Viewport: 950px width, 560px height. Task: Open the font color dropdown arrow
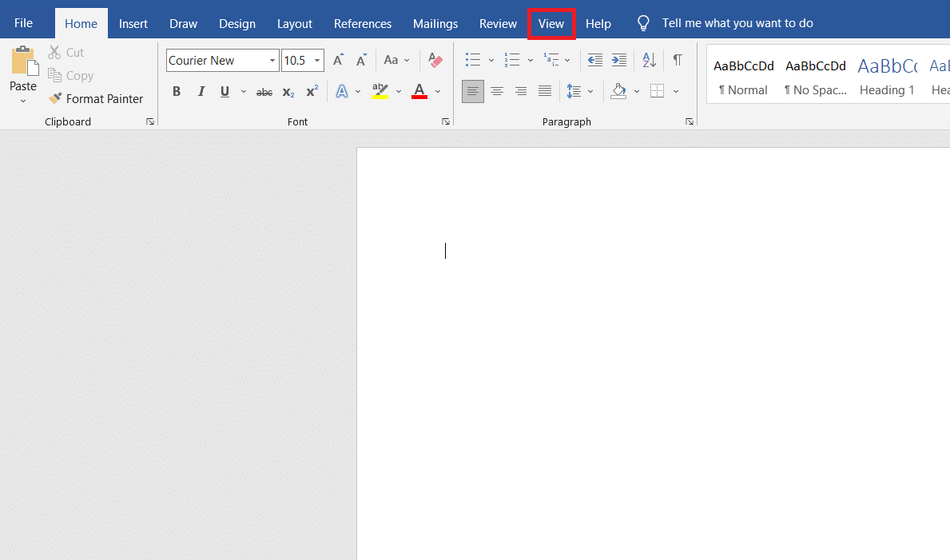[438, 92]
